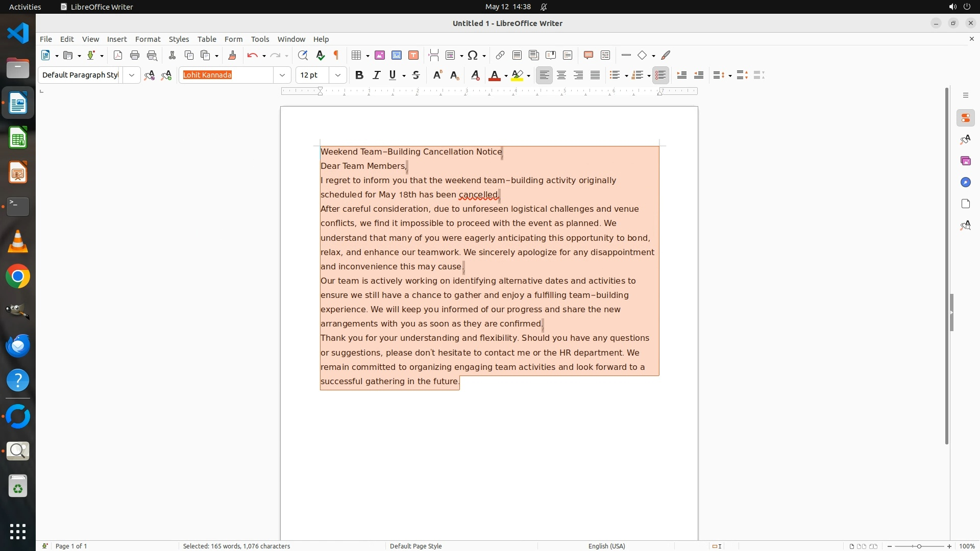The image size is (980, 551).
Task: Insert a special character with the Omega icon
Action: [x=473, y=55]
